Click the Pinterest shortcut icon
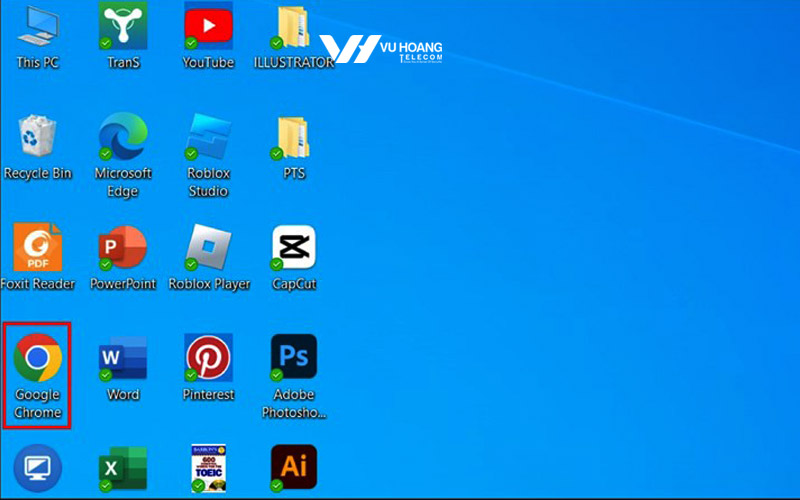This screenshot has height=500, width=800. click(x=208, y=358)
